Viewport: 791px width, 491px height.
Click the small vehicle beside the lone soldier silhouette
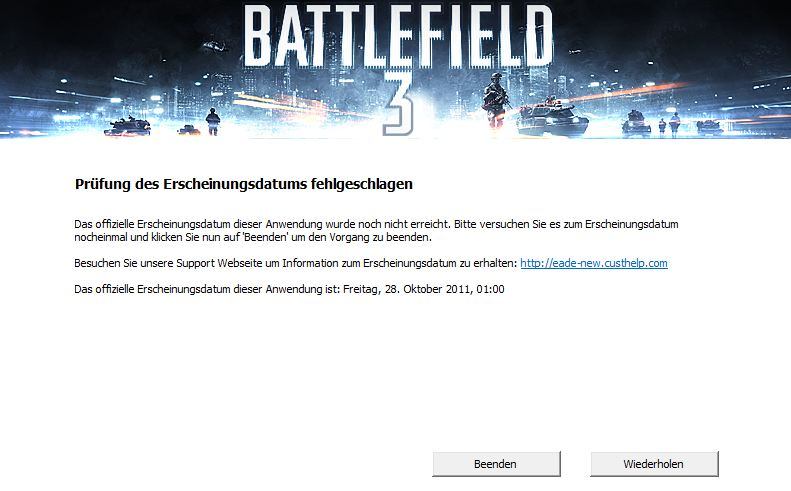[x=189, y=130]
